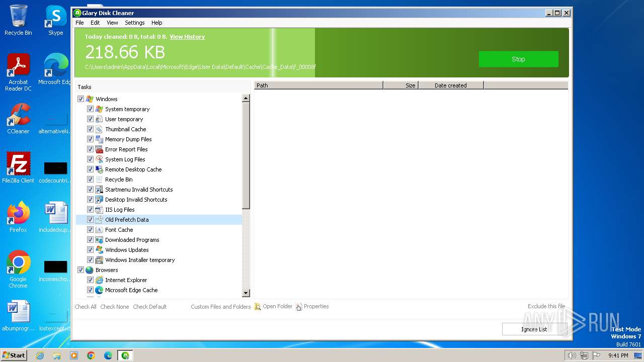Open the File menu
Screen dimensions: 644x362
click(79, 23)
